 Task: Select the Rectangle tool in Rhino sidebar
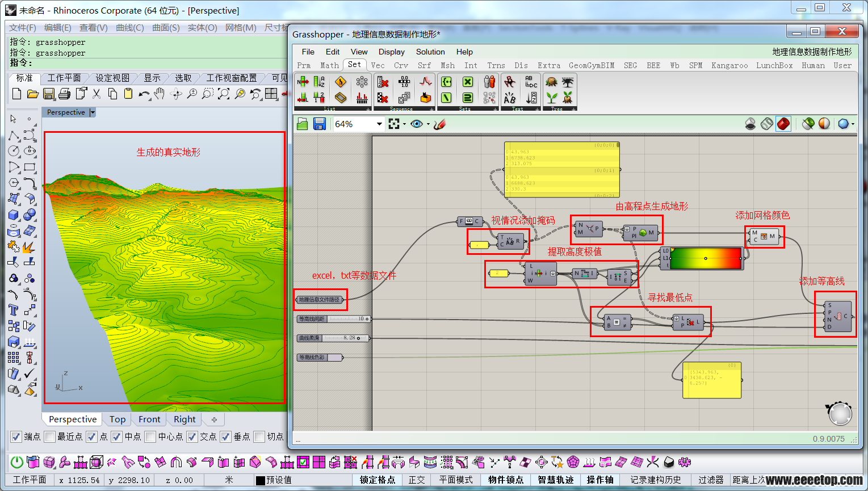click(x=30, y=167)
